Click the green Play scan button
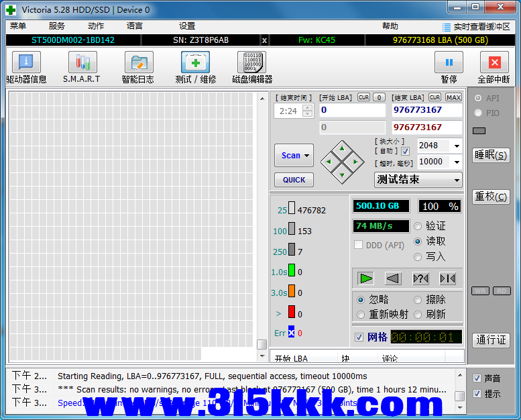The width and height of the screenshot is (521, 420). 366,278
